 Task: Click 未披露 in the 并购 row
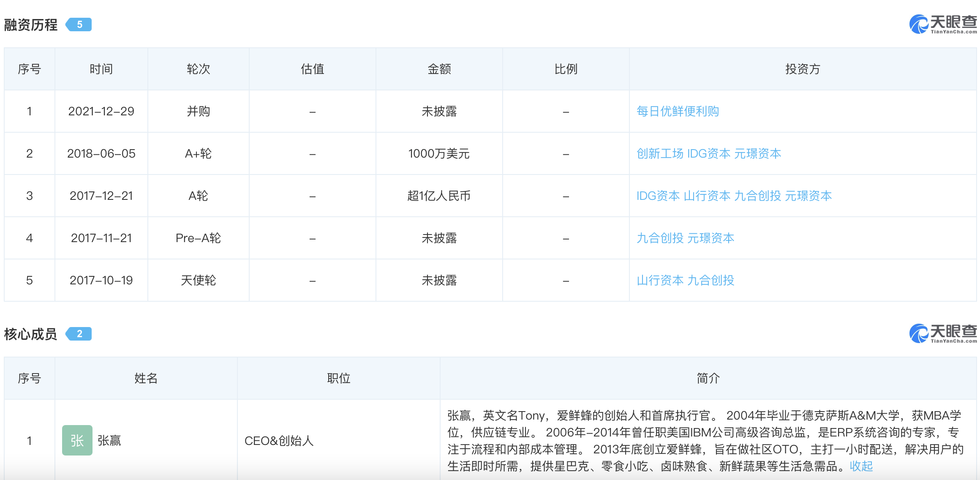[439, 111]
